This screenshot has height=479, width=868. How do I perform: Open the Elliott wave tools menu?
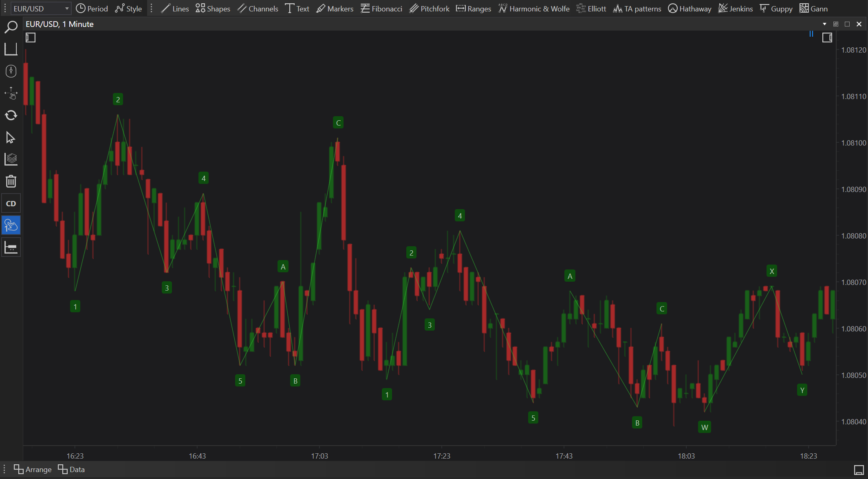(x=591, y=9)
